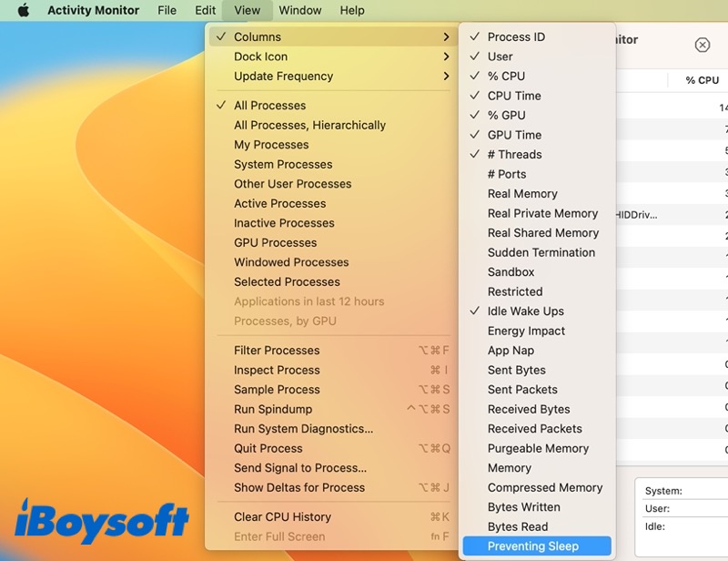Enable the Energy Impact column
Viewport: 728px width, 561px height.
pyautogui.click(x=526, y=331)
